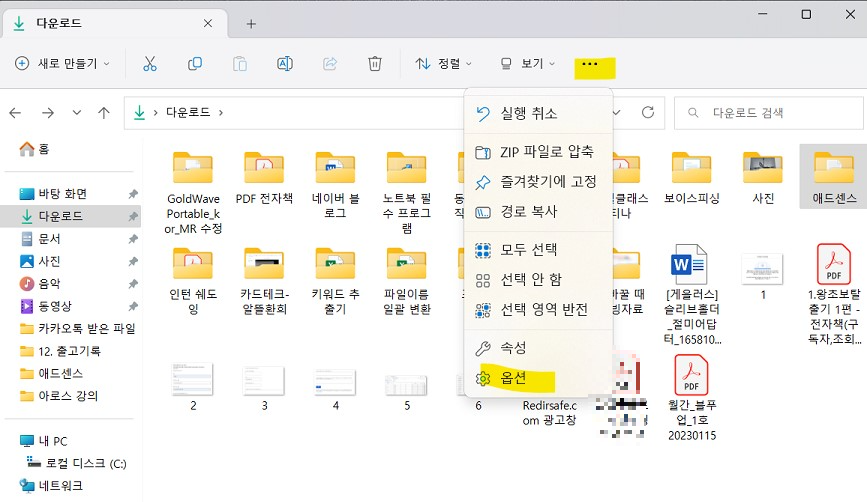Open 카카오톡 받은 파일 in sidebar
The height and width of the screenshot is (502, 867).
pos(75,328)
